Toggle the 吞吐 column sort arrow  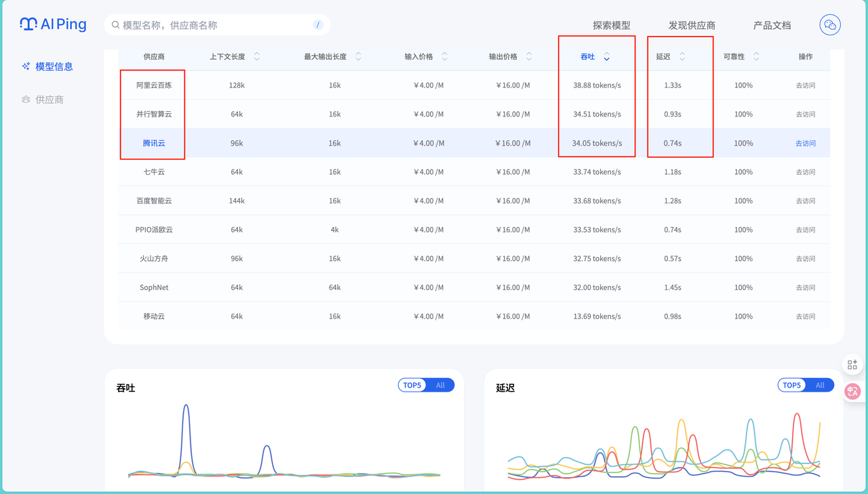pos(606,57)
